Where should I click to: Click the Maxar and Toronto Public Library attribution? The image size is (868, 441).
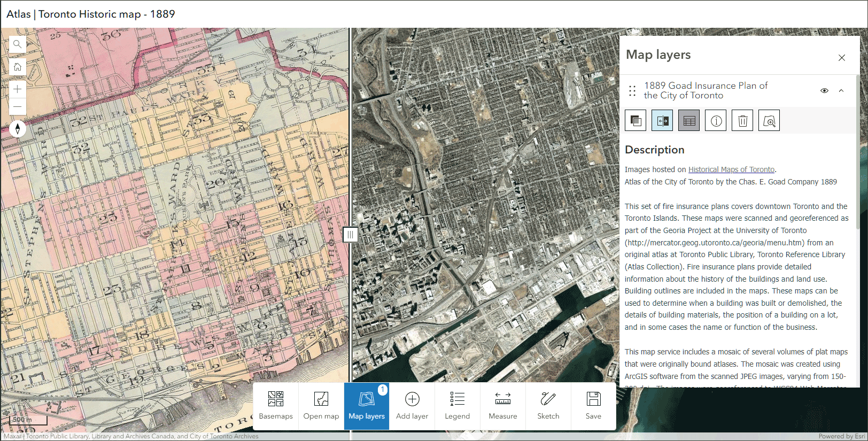coord(131,436)
